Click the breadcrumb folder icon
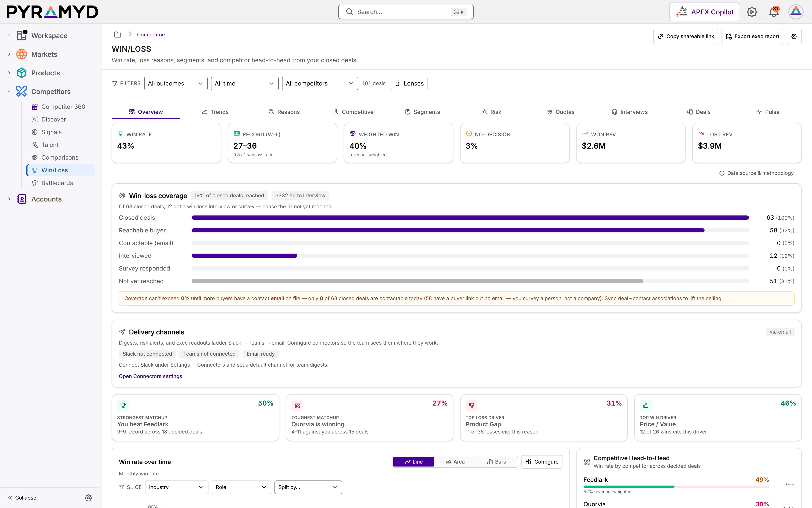812x508 pixels. [117, 35]
